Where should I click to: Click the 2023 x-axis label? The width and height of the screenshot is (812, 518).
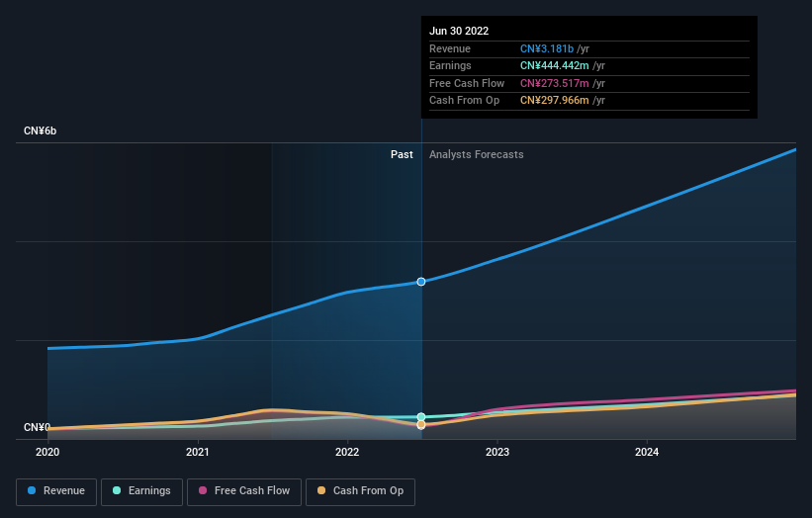tap(497, 452)
